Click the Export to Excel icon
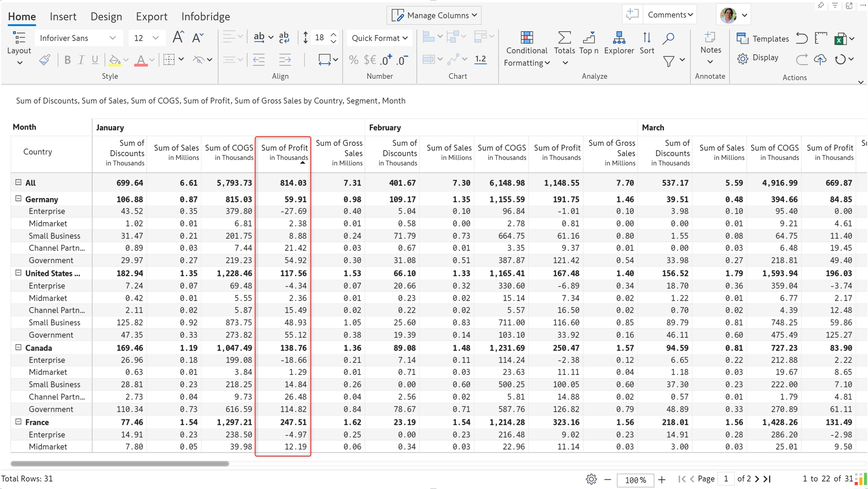 (840, 39)
